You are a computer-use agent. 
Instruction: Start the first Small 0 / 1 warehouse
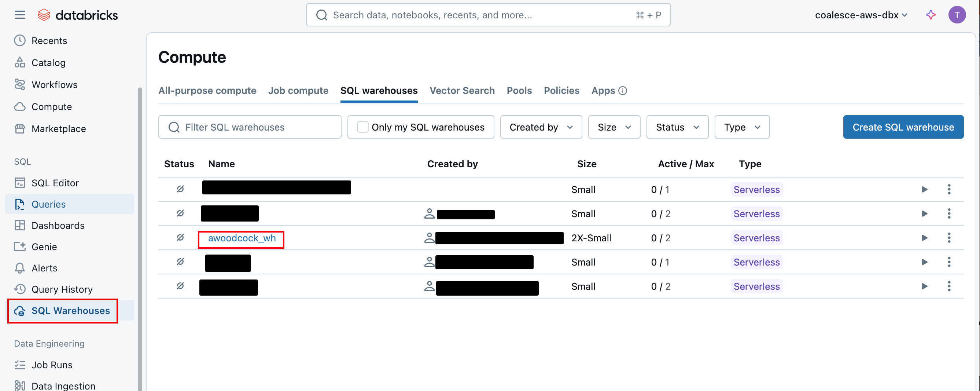pyautogui.click(x=924, y=190)
